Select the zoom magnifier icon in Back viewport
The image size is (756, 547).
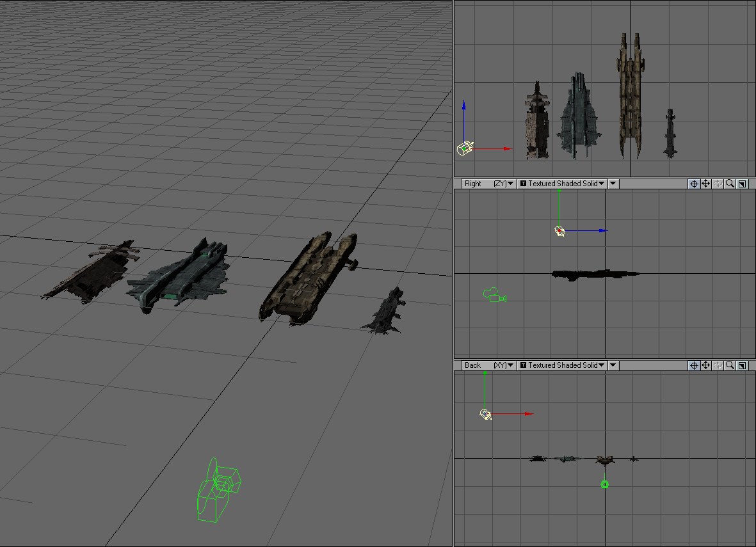coord(730,365)
